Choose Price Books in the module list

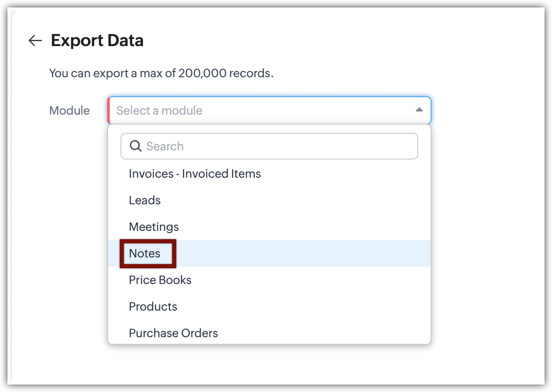(160, 280)
